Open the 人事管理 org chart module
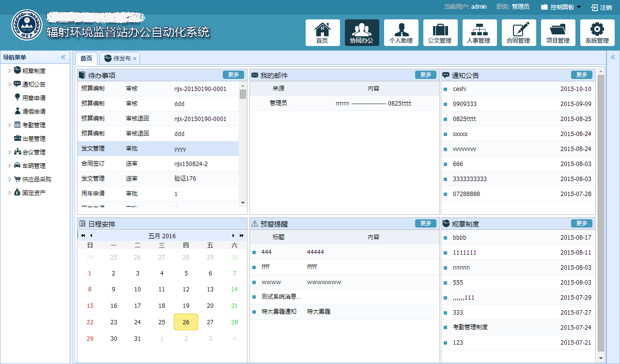 click(480, 33)
